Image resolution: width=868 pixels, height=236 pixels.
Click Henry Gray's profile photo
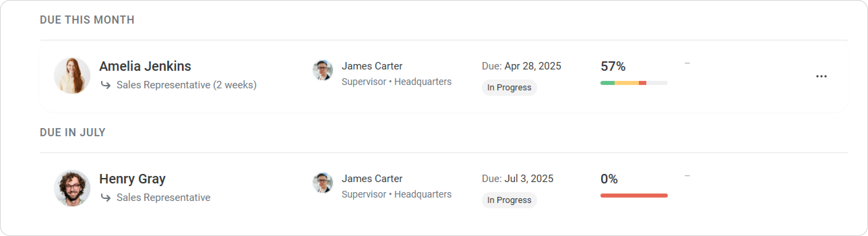pos(72,188)
